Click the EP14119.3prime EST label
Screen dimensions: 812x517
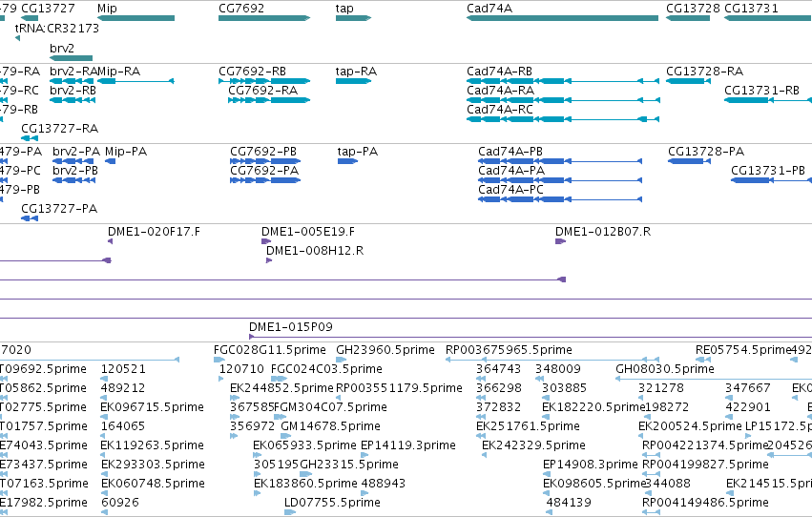click(408, 445)
